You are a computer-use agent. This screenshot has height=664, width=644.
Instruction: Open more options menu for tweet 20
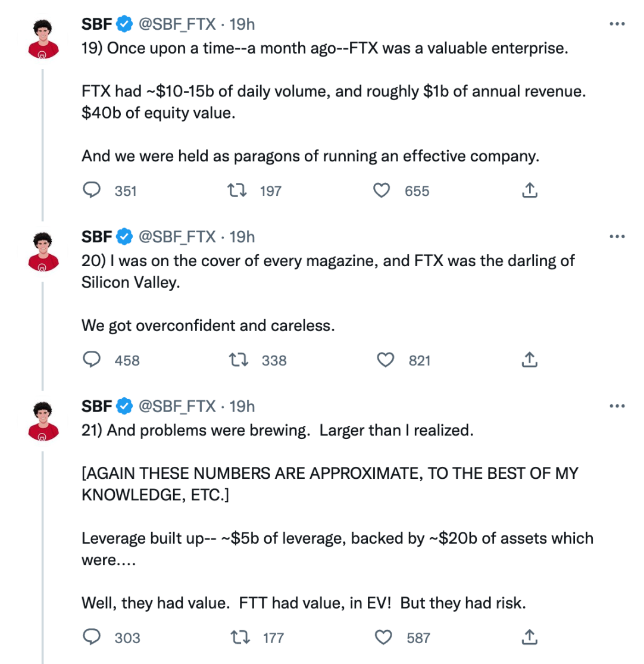click(x=618, y=237)
